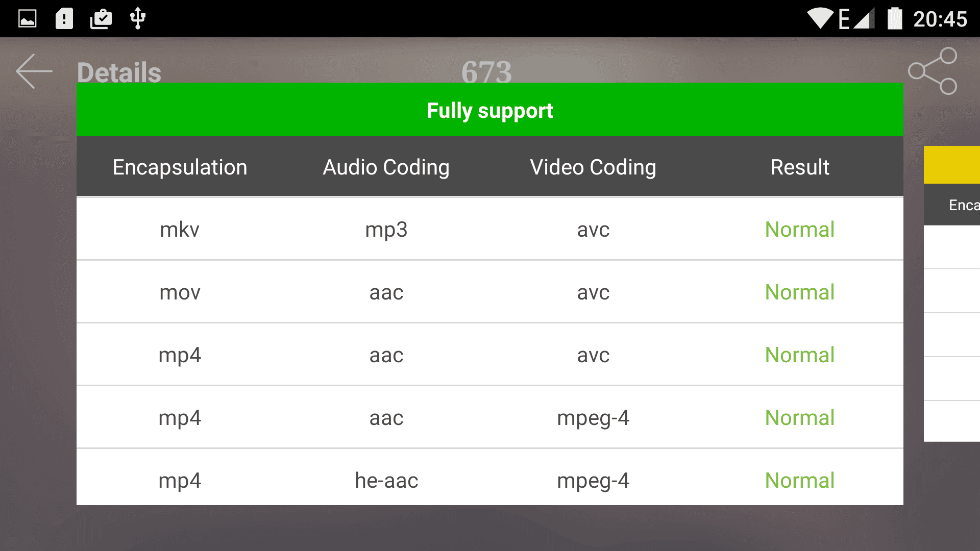980x551 pixels.
Task: Tap the USB status icon
Action: pyautogui.click(x=138, y=19)
